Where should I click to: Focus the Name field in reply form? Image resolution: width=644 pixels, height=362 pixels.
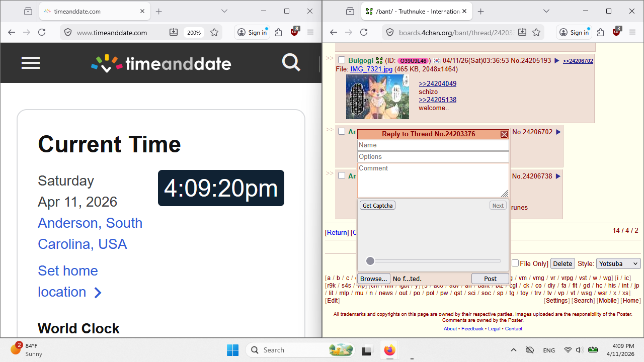click(433, 145)
